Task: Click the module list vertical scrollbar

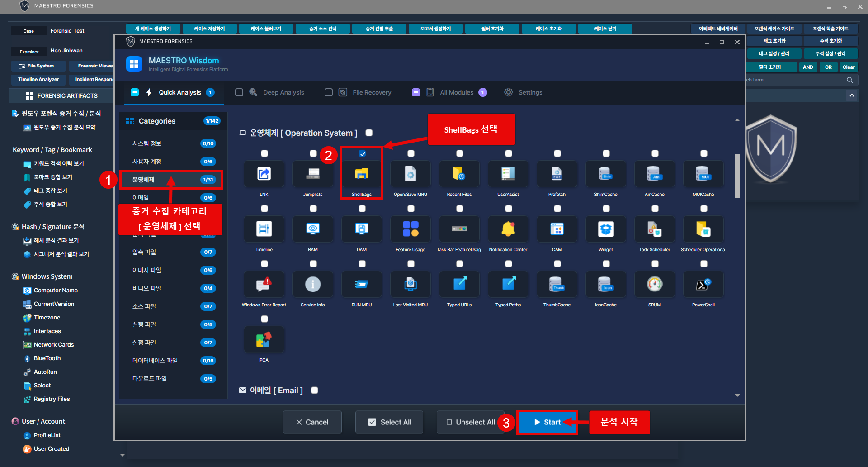Action: tap(737, 176)
